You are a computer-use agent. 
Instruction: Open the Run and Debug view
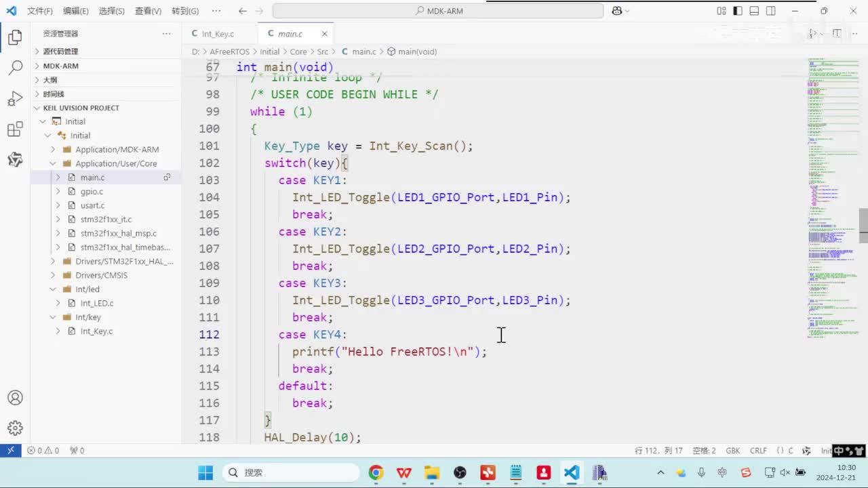click(15, 99)
